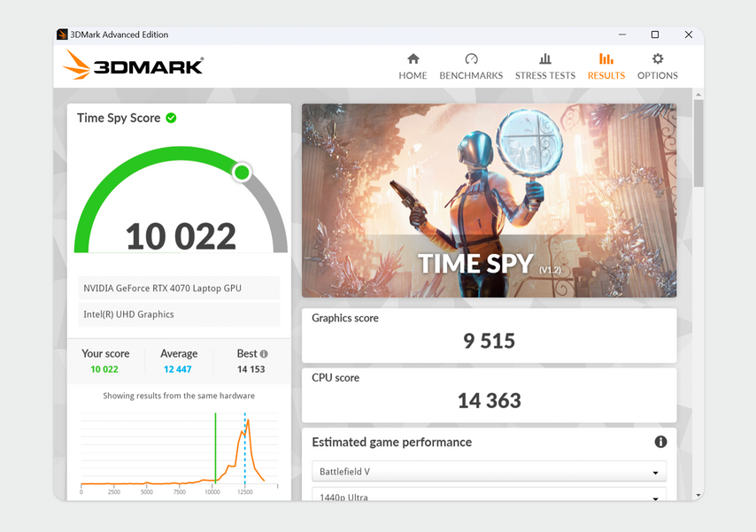Select Intel(R) UHD Graphics row
The image size is (756, 532).
pyautogui.click(x=179, y=314)
